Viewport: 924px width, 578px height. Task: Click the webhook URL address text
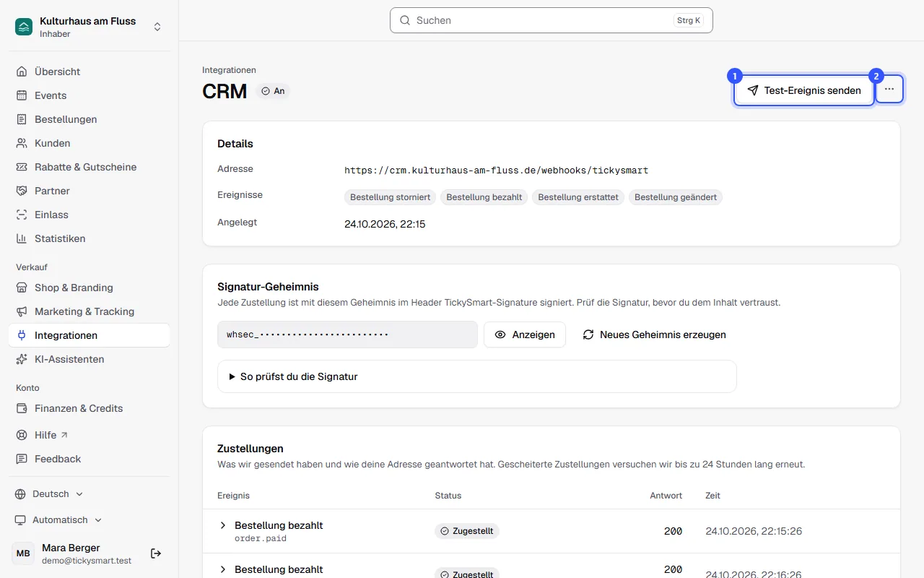pyautogui.click(x=497, y=171)
